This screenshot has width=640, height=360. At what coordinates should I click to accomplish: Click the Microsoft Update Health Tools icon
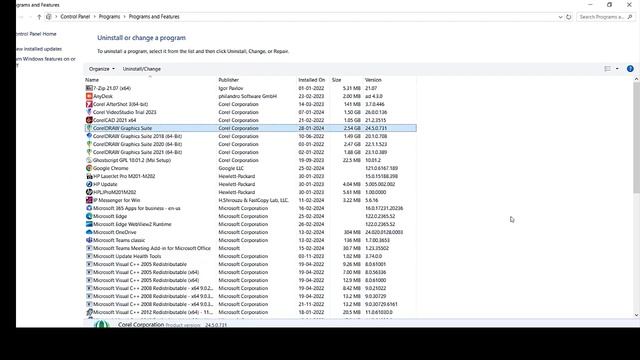(x=89, y=256)
